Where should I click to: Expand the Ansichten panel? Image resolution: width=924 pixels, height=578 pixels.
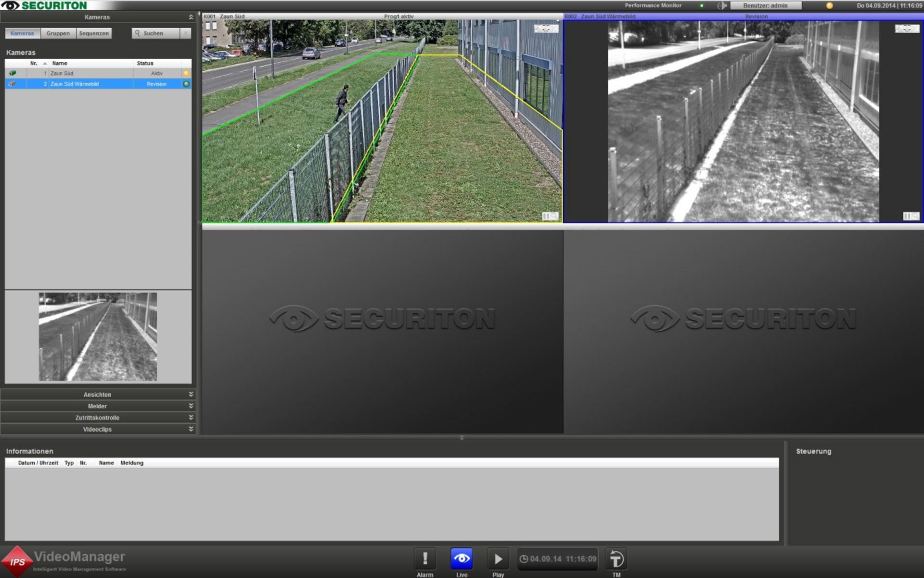click(x=98, y=394)
